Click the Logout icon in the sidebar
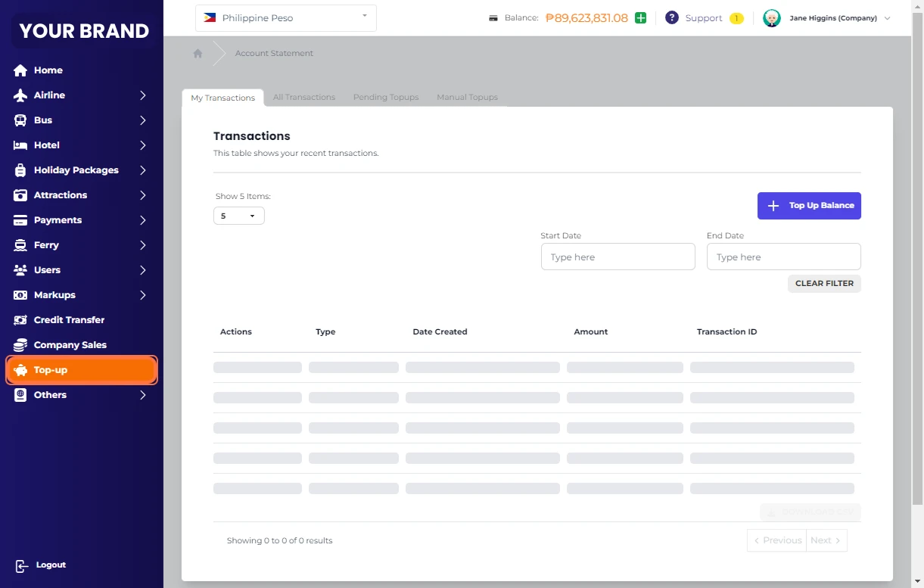 tap(22, 565)
